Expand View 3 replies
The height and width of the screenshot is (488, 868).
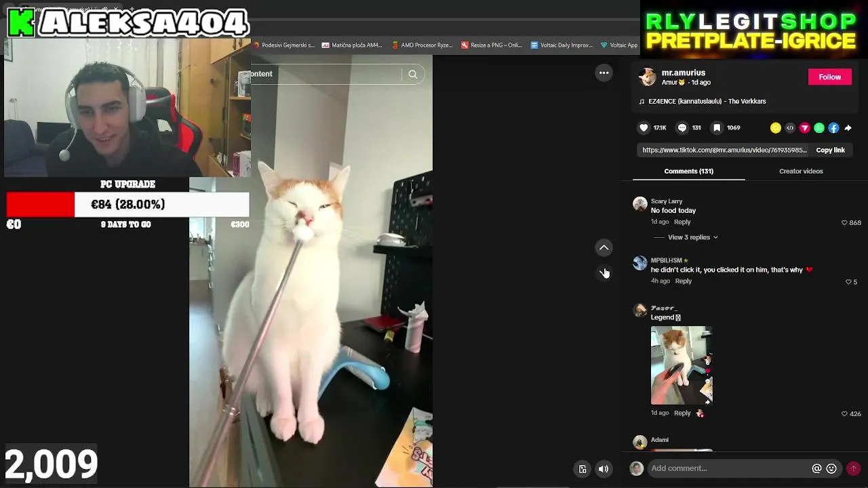point(692,237)
